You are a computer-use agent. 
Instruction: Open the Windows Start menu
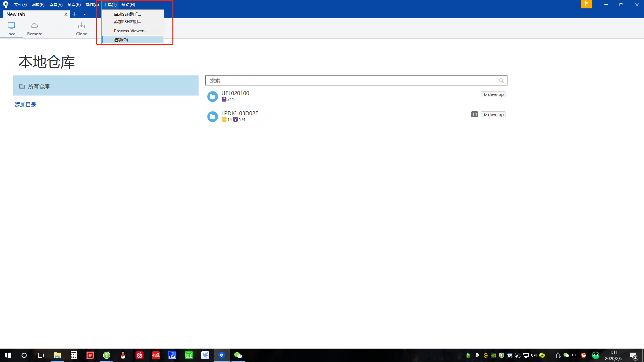tap(8, 355)
